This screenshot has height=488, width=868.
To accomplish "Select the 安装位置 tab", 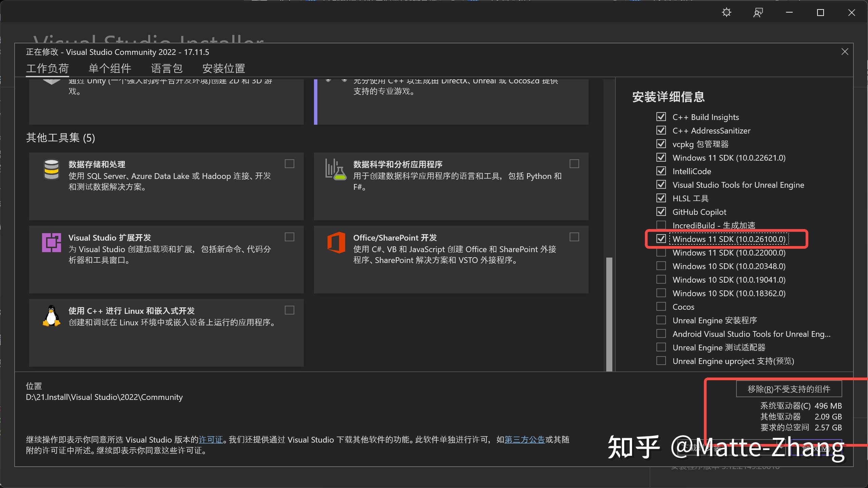I will point(223,68).
